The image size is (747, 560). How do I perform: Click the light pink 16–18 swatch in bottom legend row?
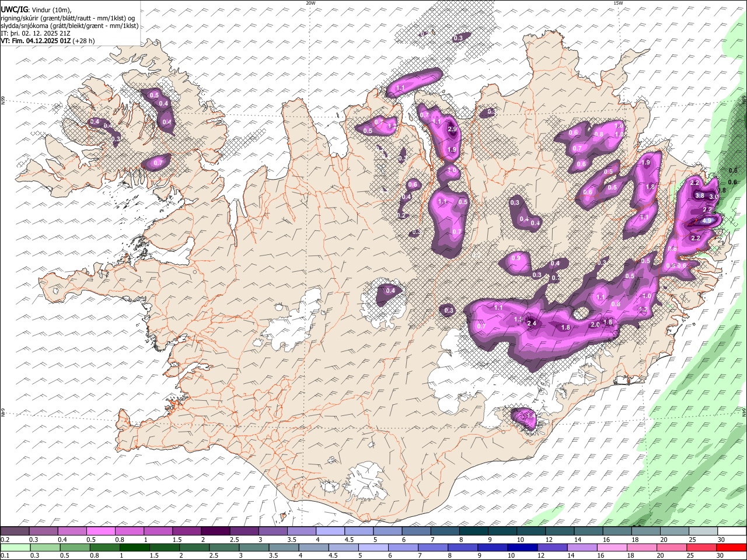pos(612,548)
